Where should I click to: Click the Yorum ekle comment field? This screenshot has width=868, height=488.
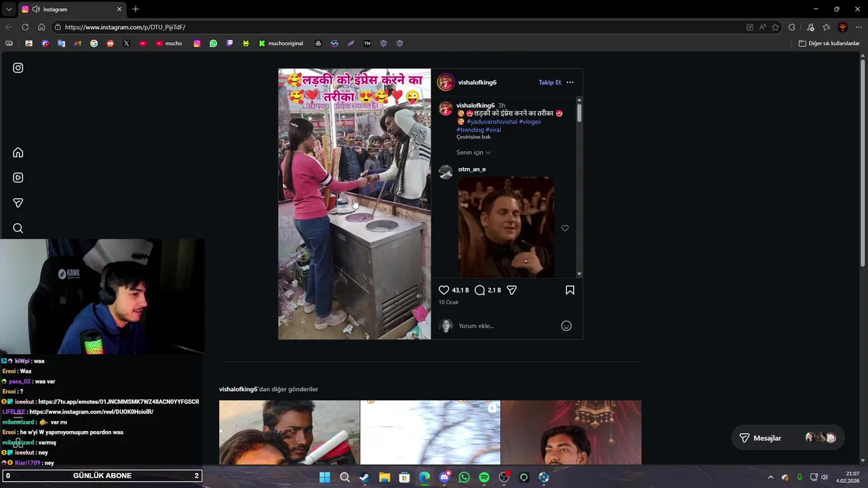click(x=507, y=326)
